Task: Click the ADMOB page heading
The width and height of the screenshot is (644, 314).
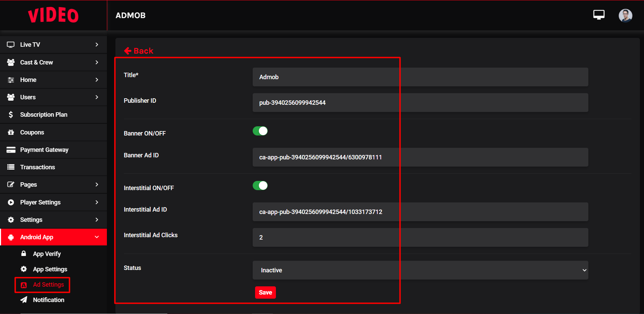Action: point(130,15)
